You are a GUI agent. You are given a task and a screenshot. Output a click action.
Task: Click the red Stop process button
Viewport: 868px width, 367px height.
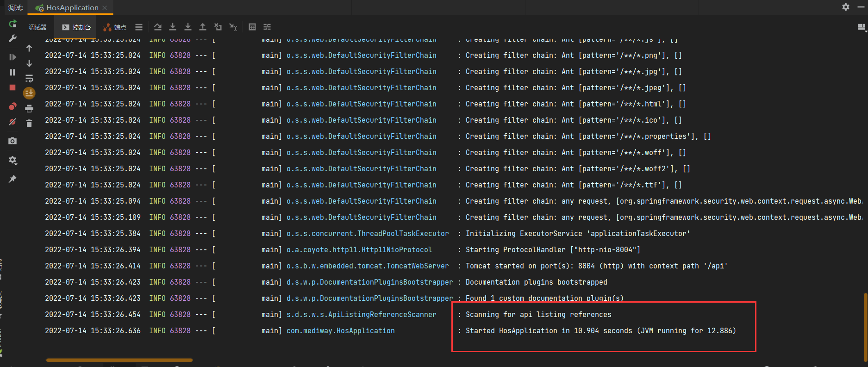[12, 87]
